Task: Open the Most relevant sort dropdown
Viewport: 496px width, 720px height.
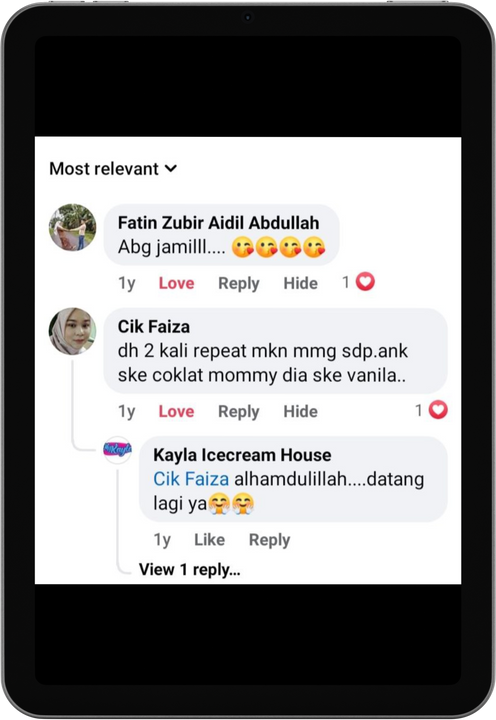Action: pyautogui.click(x=113, y=169)
